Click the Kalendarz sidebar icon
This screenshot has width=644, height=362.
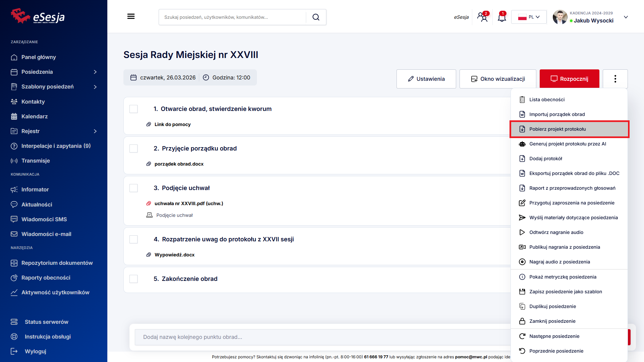click(14, 116)
